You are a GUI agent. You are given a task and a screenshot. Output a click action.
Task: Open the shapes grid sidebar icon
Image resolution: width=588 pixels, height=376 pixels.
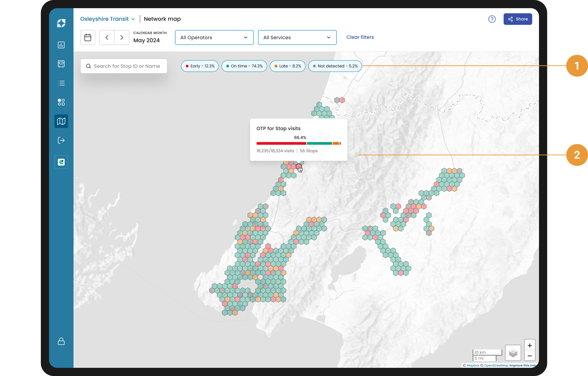pos(61,102)
